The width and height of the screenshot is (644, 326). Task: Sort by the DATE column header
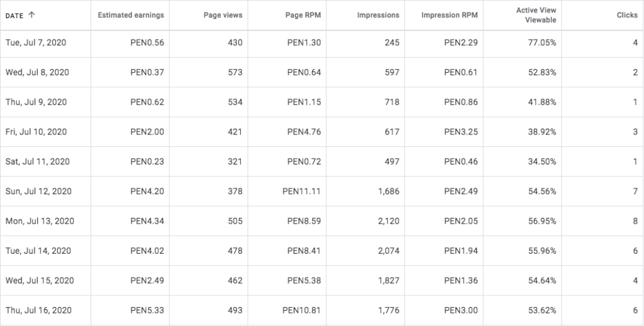[x=14, y=16]
